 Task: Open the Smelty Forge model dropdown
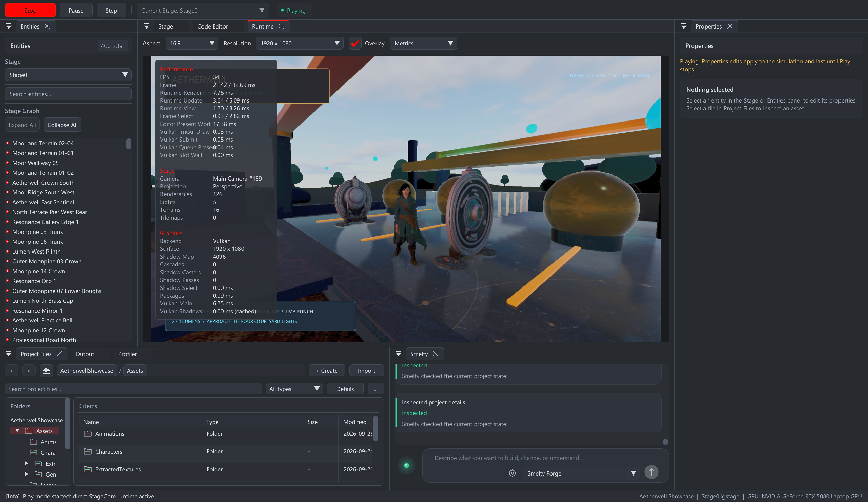click(581, 473)
